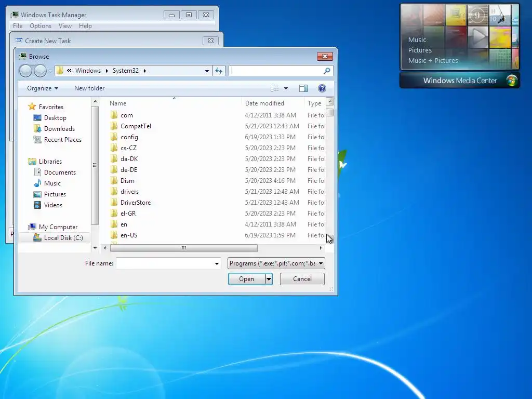Click the Recent Places icon

point(37,139)
